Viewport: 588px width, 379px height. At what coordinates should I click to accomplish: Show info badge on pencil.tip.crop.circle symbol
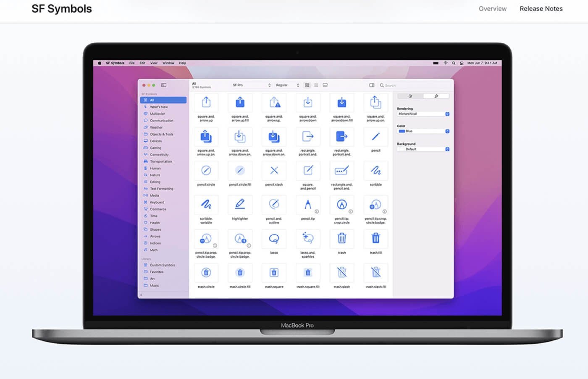coord(351,211)
